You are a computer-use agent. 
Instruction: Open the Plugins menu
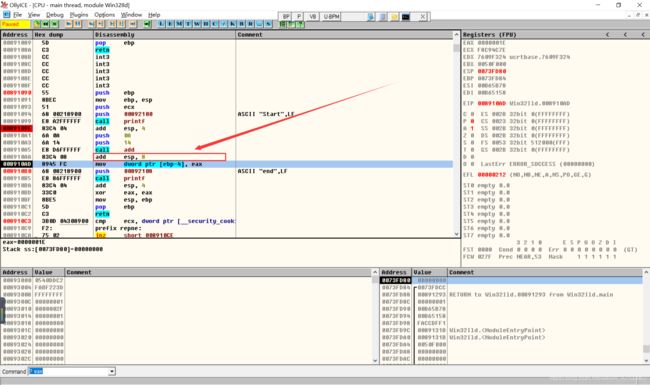click(79, 15)
